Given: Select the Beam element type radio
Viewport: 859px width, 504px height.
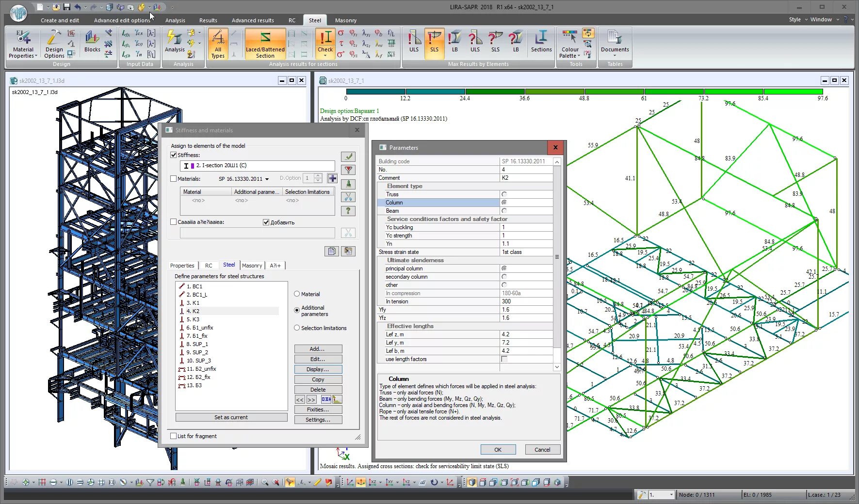Looking at the screenshot, I should [504, 211].
